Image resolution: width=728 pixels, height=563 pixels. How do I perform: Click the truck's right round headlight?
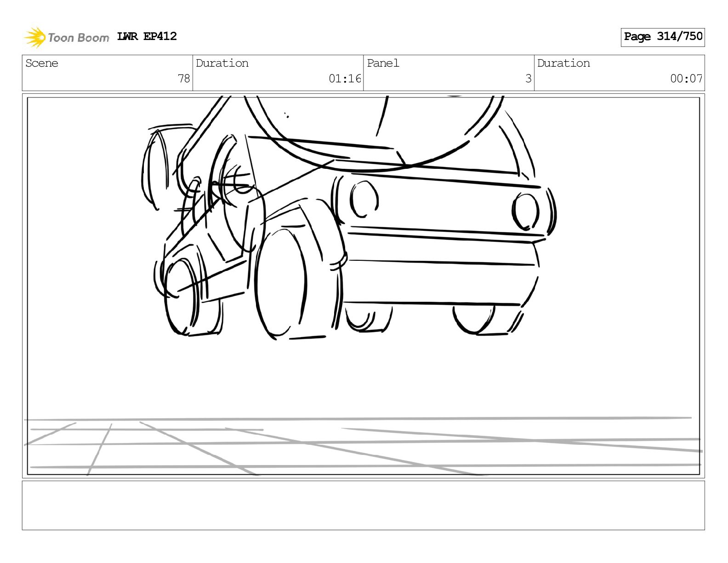(x=526, y=211)
